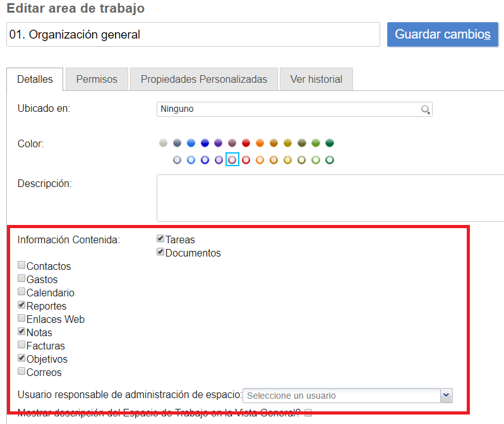The height and width of the screenshot is (424, 504).
Task: Click the responsible user dropdown arrow
Action: click(447, 396)
